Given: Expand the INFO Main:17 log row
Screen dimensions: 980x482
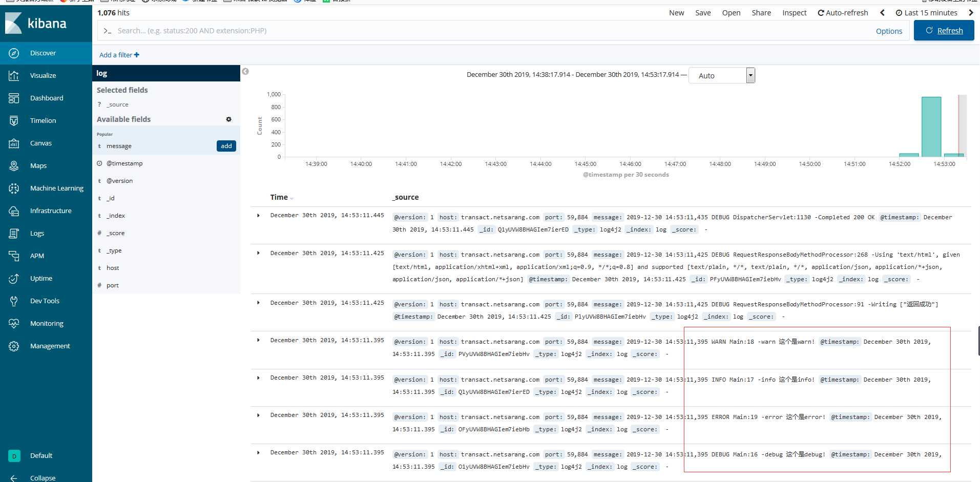Looking at the screenshot, I should 258,378.
